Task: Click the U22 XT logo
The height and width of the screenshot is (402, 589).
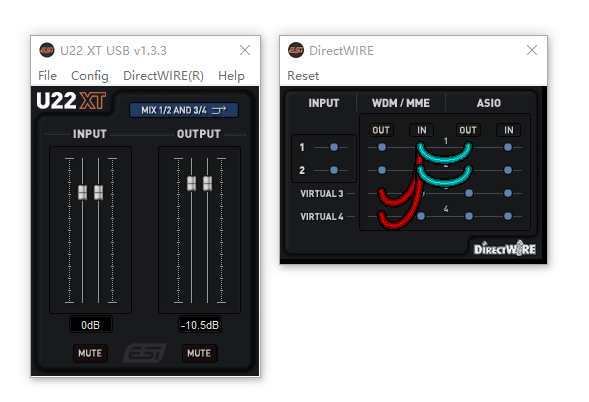Action: click(71, 101)
